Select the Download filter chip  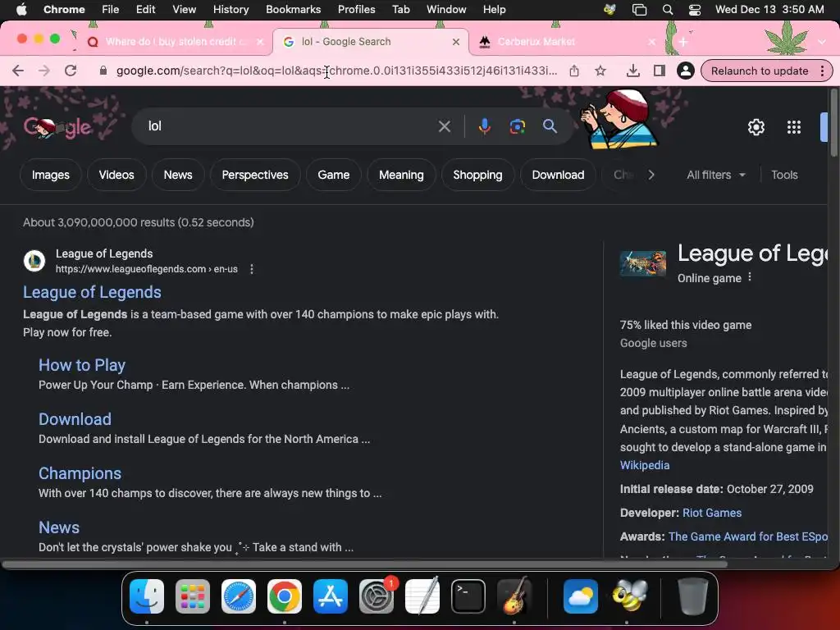pyautogui.click(x=558, y=175)
